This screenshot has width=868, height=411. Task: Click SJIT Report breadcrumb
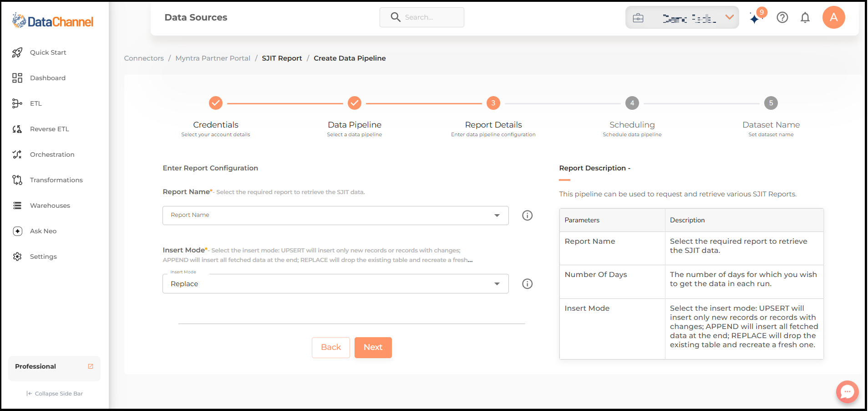282,58
